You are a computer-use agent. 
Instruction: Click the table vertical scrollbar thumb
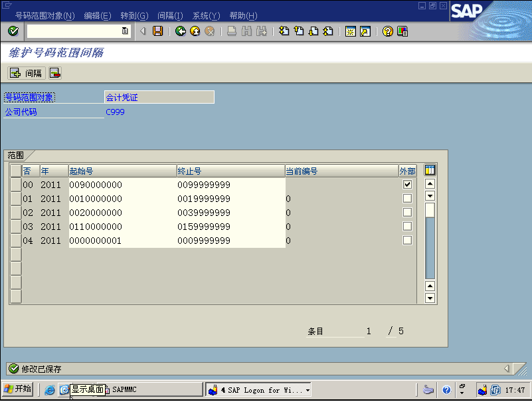point(430,211)
